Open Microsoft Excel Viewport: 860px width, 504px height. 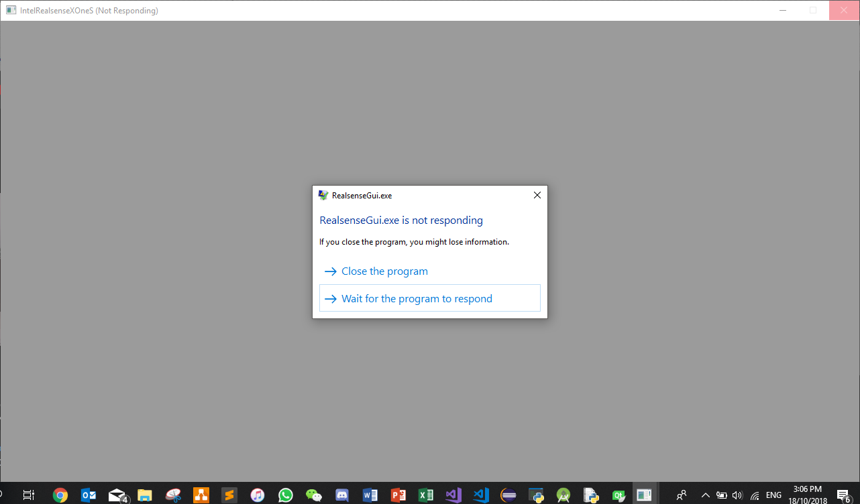click(426, 495)
